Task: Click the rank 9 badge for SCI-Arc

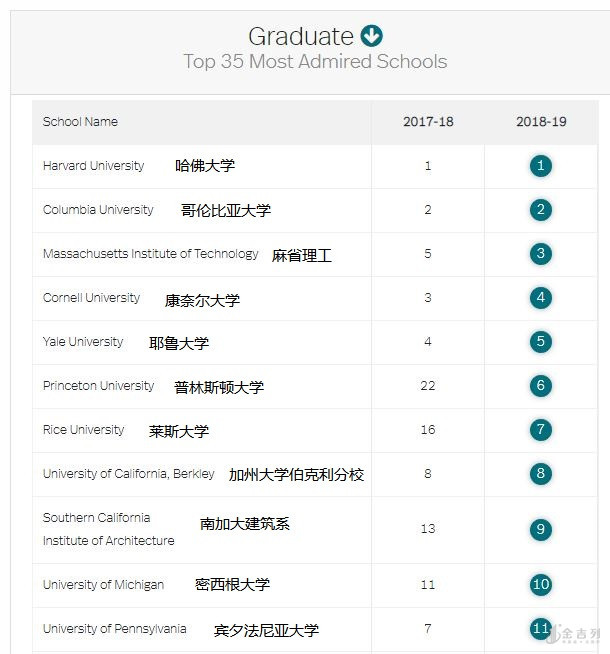Action: coord(541,529)
